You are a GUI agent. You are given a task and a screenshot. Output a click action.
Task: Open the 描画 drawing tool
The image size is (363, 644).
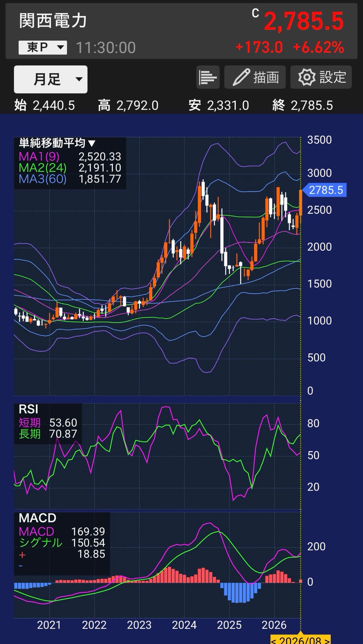click(255, 77)
